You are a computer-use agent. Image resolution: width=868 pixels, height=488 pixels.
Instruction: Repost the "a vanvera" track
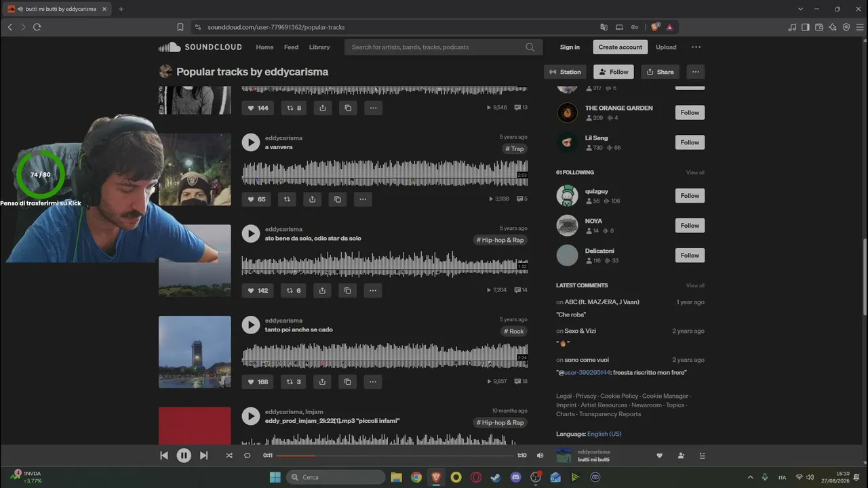pyautogui.click(x=287, y=199)
